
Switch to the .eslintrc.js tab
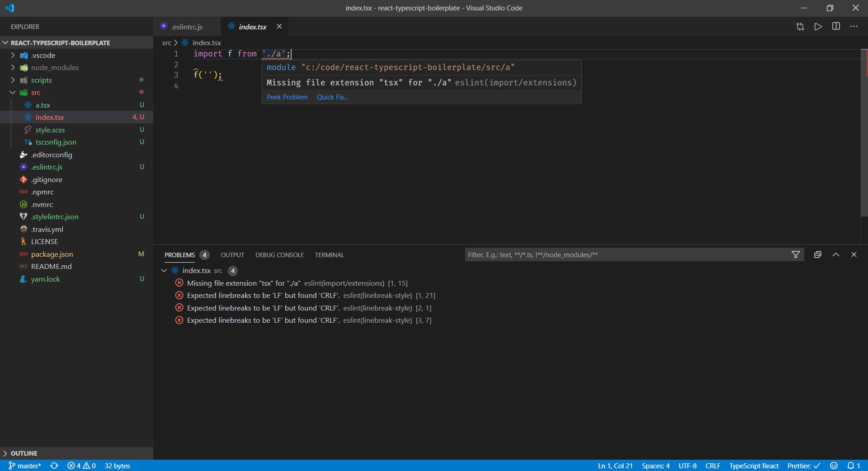pyautogui.click(x=187, y=27)
